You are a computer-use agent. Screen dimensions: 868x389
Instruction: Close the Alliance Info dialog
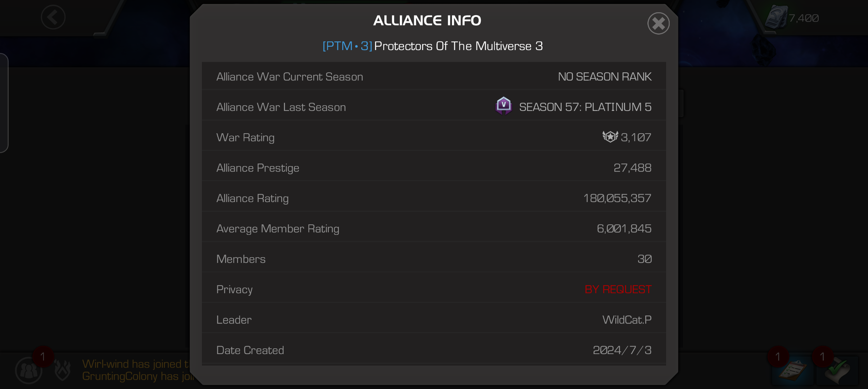coord(658,24)
